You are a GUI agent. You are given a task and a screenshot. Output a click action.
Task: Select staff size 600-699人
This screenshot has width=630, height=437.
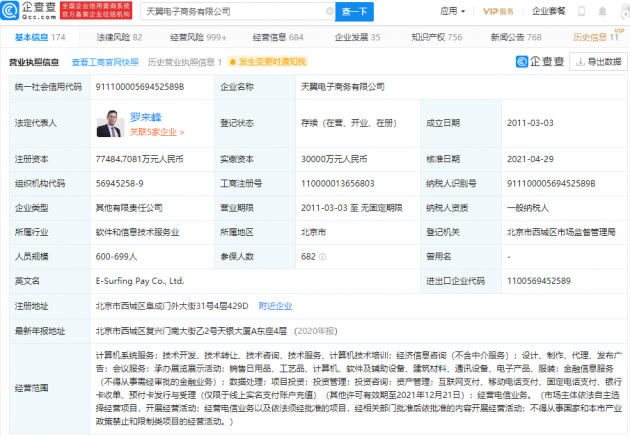[x=117, y=257]
